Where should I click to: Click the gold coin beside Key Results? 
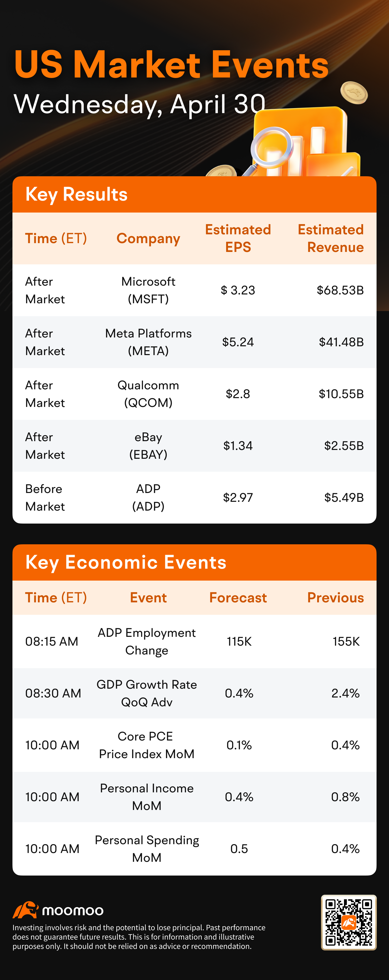(221, 171)
